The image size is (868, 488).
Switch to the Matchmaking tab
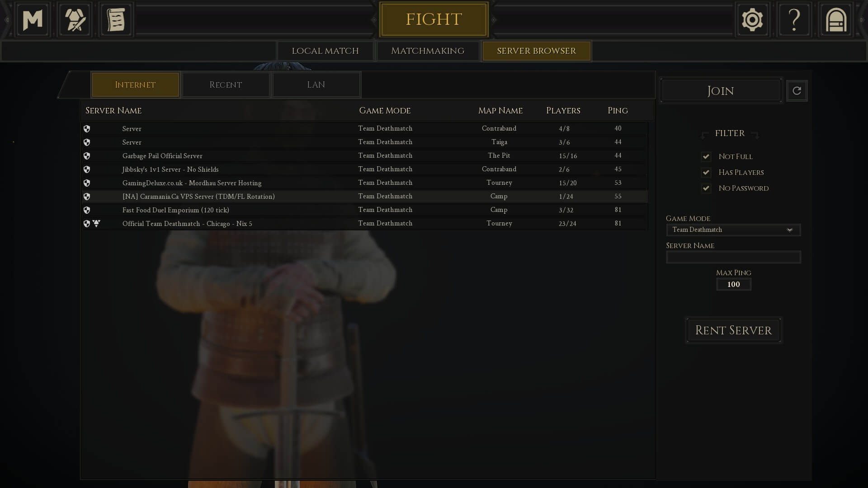(x=428, y=51)
